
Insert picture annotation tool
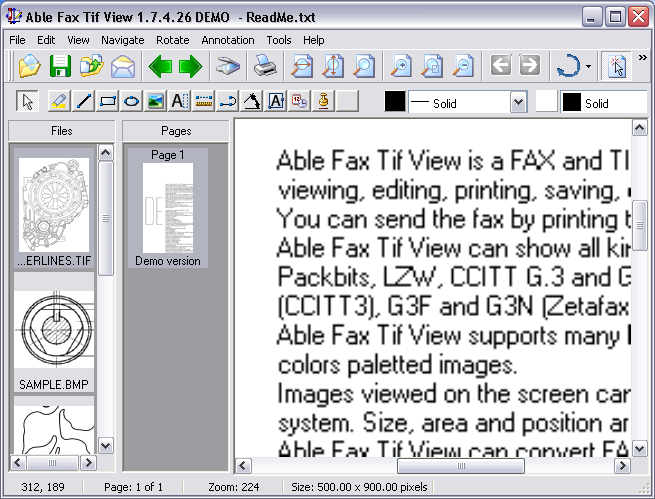155,101
